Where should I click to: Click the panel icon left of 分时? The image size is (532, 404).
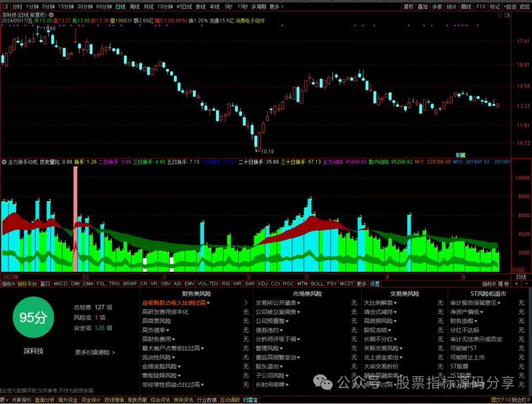click(x=6, y=6)
